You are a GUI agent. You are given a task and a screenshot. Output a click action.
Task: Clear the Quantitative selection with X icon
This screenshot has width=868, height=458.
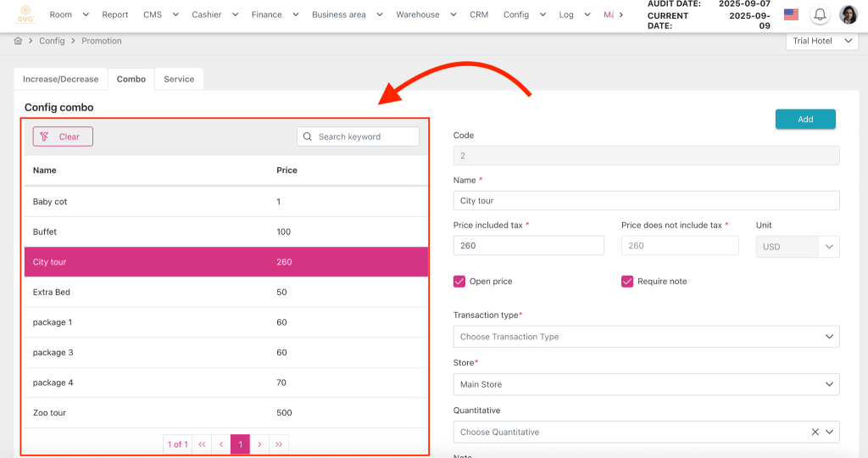pos(815,432)
